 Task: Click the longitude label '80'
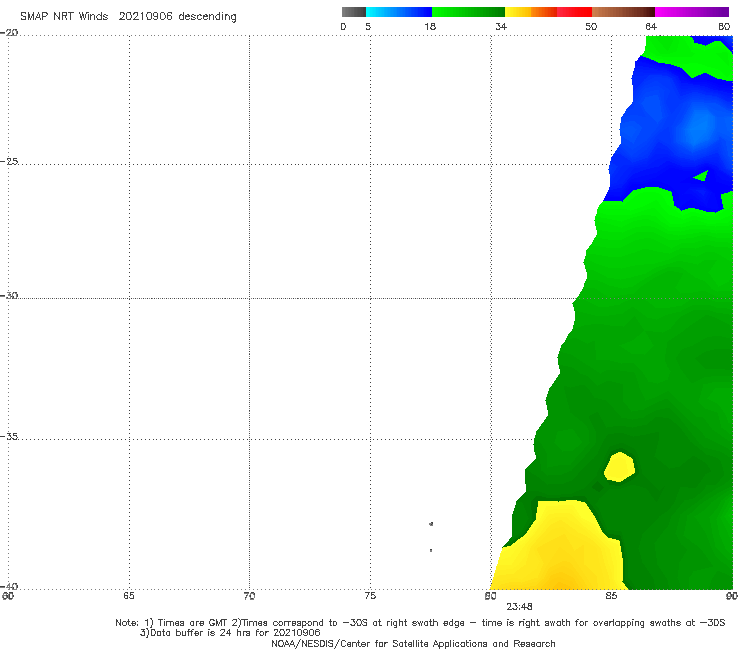coord(490,596)
